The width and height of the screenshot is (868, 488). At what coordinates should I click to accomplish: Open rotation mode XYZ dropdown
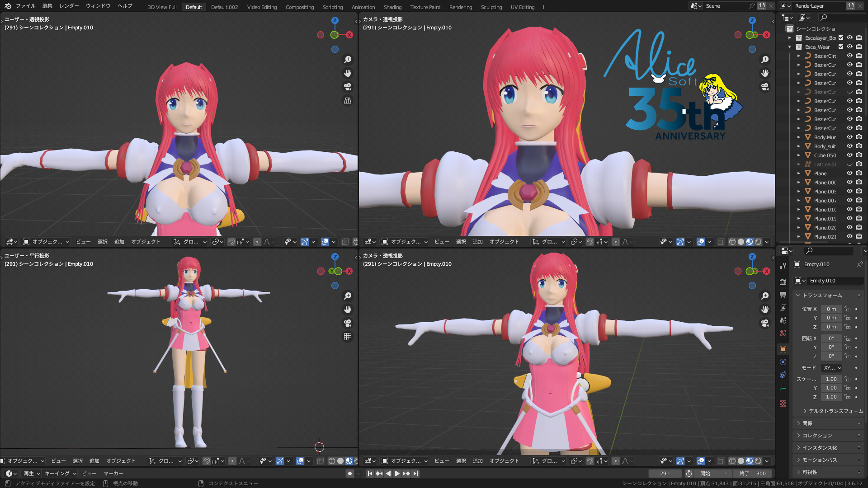point(832,368)
